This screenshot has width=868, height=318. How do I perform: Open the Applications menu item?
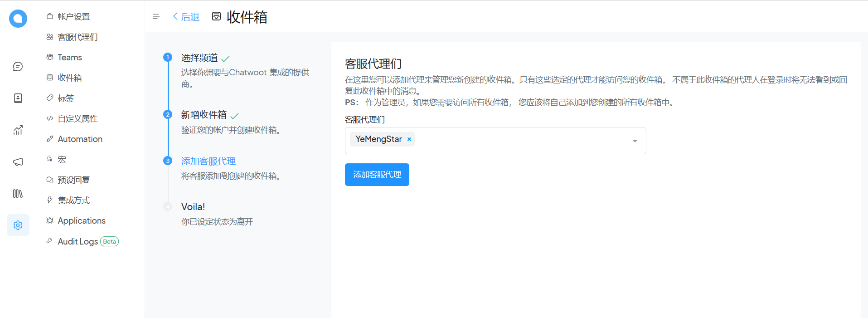click(81, 221)
